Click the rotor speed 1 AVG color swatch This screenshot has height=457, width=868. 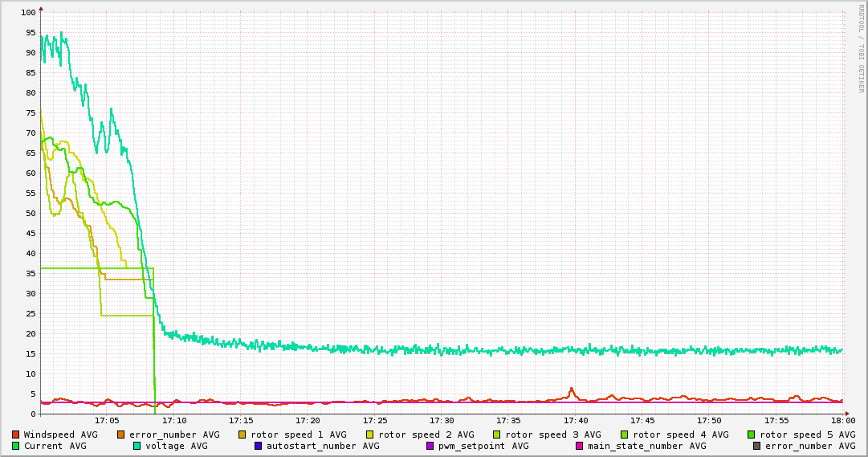click(x=242, y=435)
